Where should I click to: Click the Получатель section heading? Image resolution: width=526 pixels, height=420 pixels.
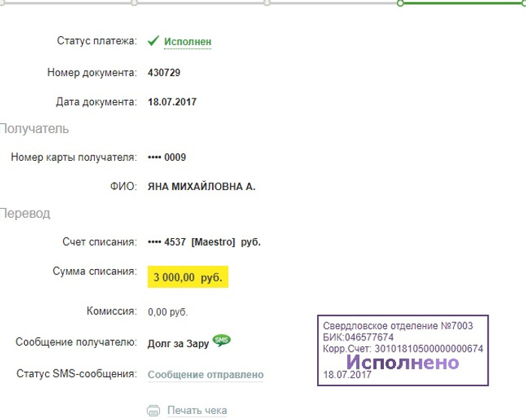[x=35, y=128]
